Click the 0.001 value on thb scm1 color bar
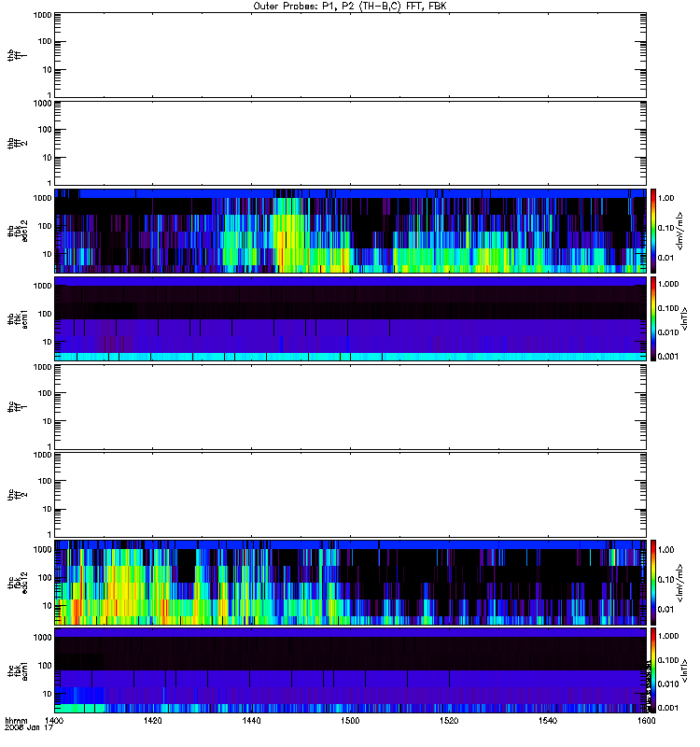This screenshot has height=747, width=700. (668, 357)
